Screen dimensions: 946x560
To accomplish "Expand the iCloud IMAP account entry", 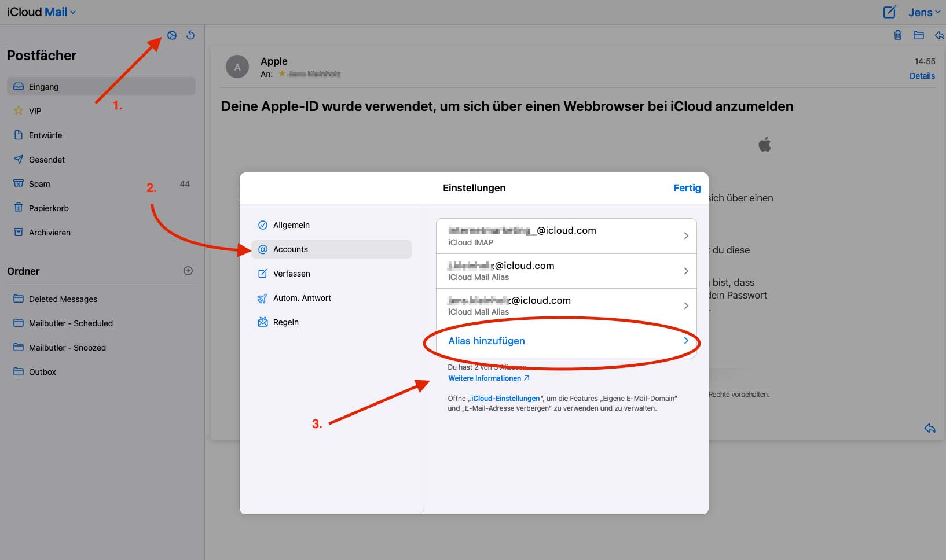I will click(566, 236).
